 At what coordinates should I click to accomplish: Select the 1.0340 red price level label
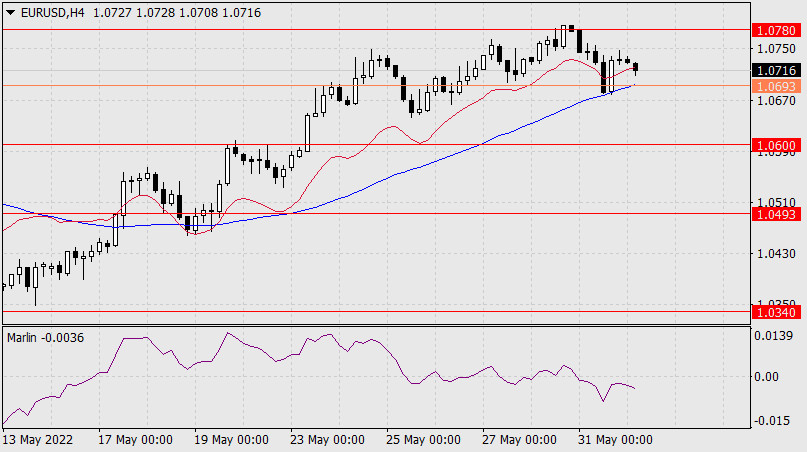coord(776,312)
